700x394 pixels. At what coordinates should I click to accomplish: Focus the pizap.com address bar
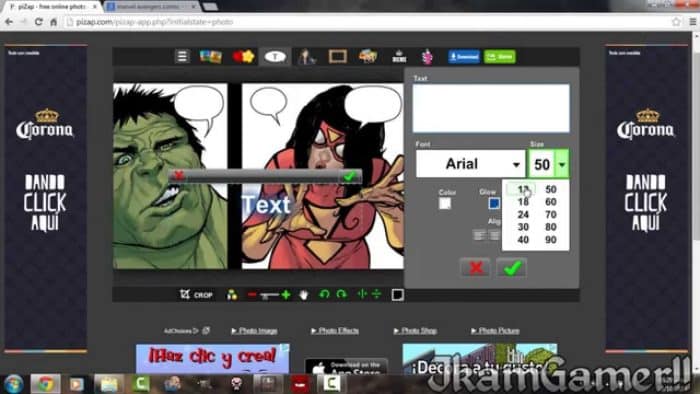(366, 22)
